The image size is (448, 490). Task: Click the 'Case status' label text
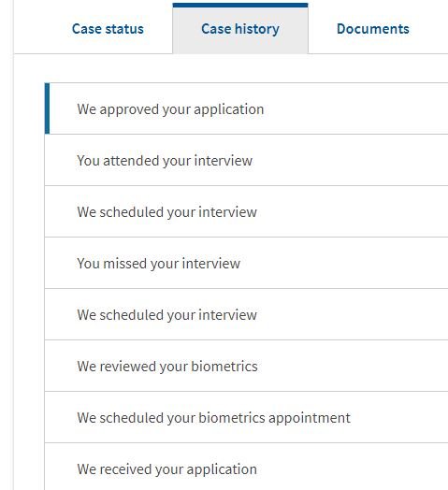click(x=108, y=29)
